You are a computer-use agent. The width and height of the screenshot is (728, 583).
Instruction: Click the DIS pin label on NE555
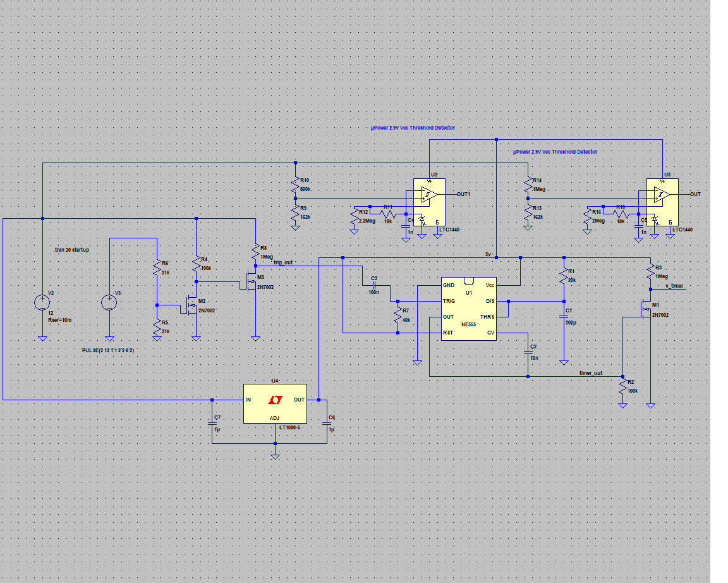coord(490,301)
